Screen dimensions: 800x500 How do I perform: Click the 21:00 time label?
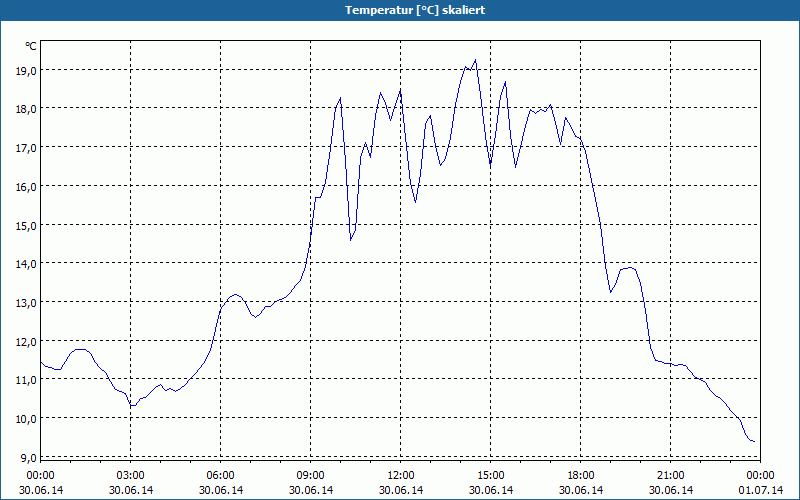670,476
